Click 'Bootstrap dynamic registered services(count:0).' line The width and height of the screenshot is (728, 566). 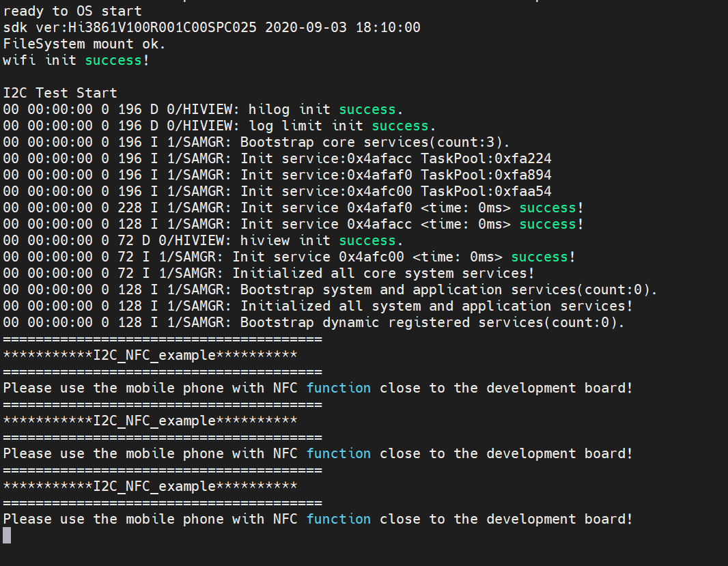tap(314, 322)
